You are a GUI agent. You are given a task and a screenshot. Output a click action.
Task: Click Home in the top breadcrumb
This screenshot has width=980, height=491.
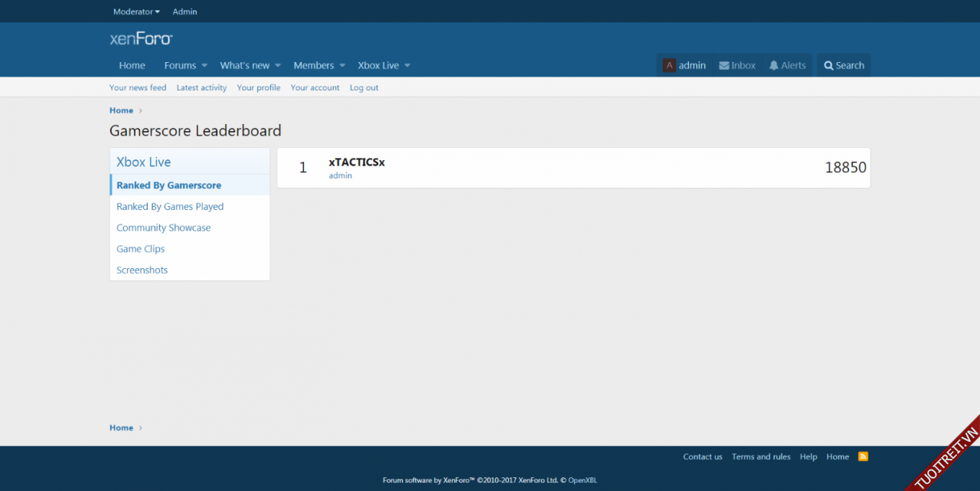pyautogui.click(x=121, y=110)
